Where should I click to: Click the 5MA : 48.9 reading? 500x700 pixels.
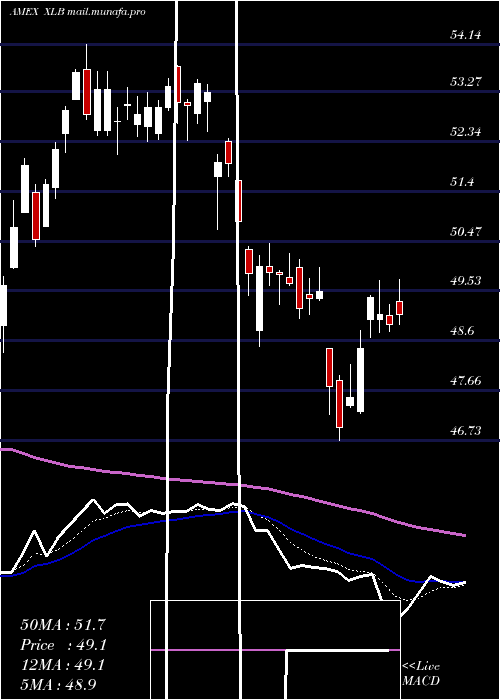[58, 684]
